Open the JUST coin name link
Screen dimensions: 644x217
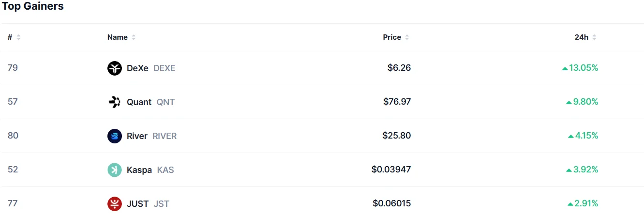coord(137,204)
